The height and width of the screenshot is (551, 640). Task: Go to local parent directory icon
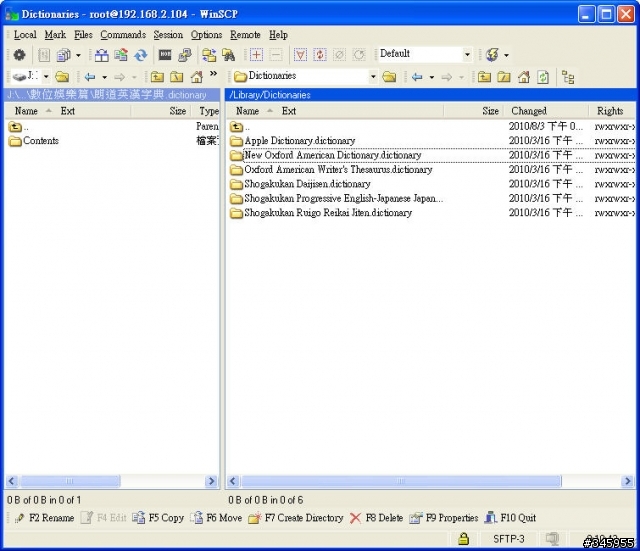pyautogui.click(x=157, y=77)
